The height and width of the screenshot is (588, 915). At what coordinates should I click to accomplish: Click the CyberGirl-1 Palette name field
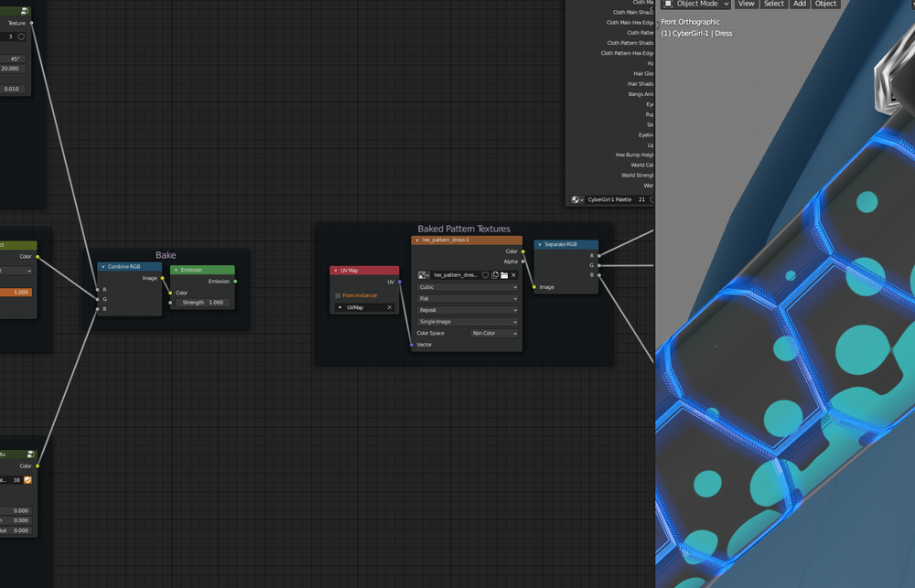pos(609,199)
